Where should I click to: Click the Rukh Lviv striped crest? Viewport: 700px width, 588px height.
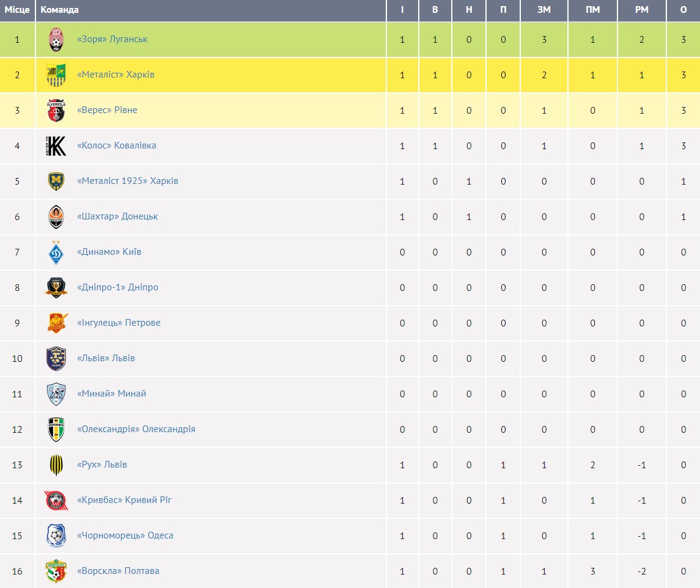click(56, 465)
